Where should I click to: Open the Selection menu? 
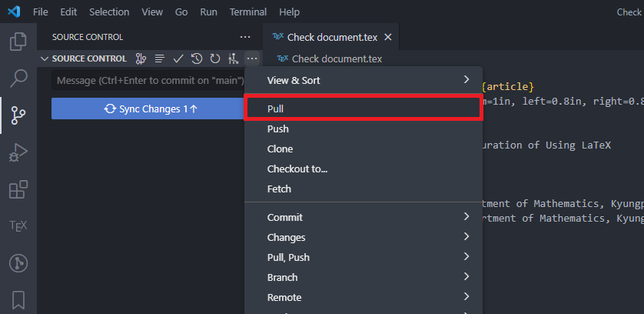tap(109, 12)
